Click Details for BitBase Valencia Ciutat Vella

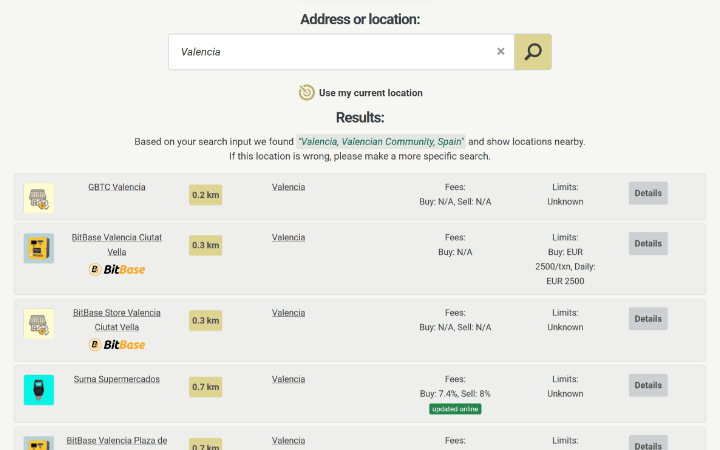pos(648,243)
